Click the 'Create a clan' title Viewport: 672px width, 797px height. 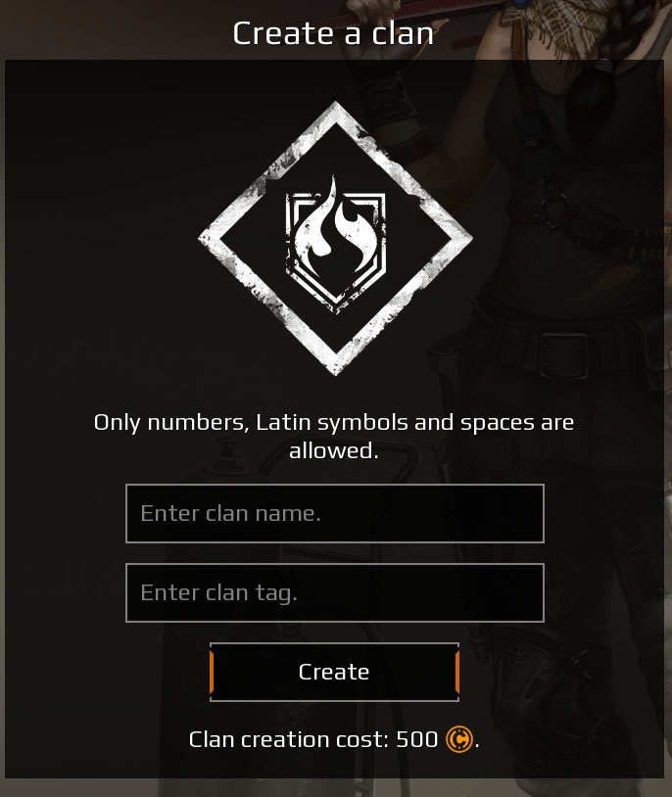(333, 33)
